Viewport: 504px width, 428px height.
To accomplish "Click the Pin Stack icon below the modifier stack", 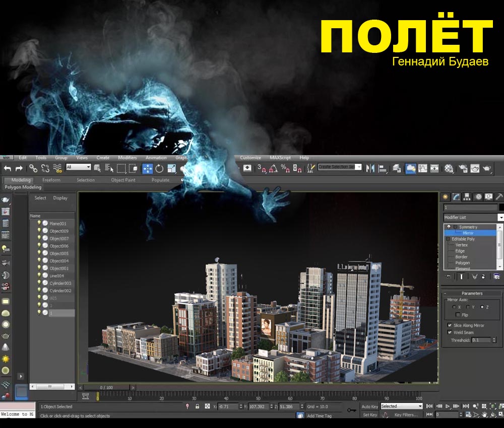I will (448, 276).
